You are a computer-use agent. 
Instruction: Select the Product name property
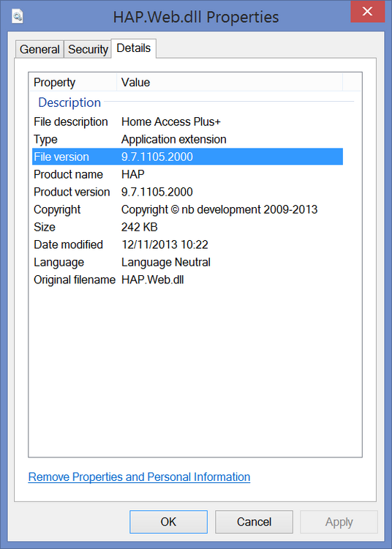coord(68,174)
